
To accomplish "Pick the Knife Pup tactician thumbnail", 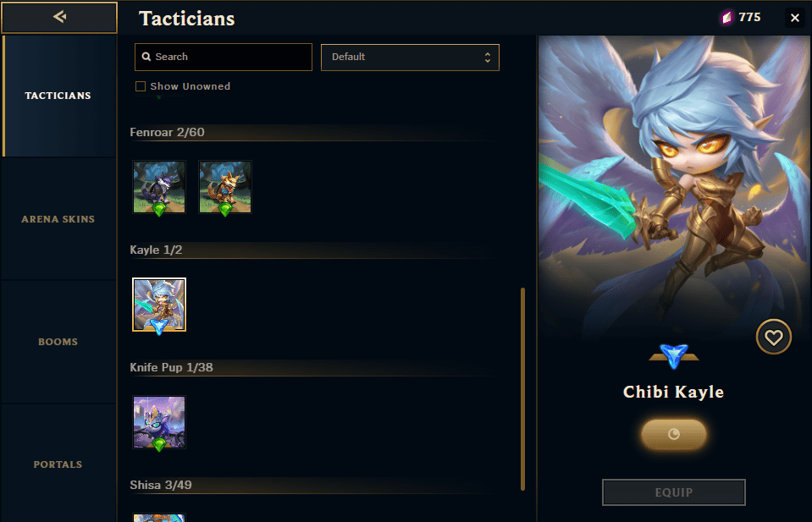I will (159, 422).
